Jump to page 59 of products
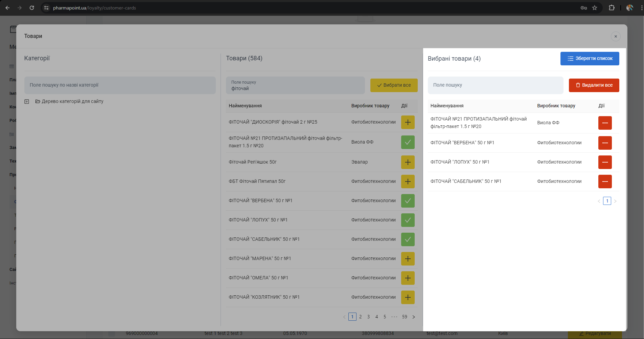 tap(405, 317)
